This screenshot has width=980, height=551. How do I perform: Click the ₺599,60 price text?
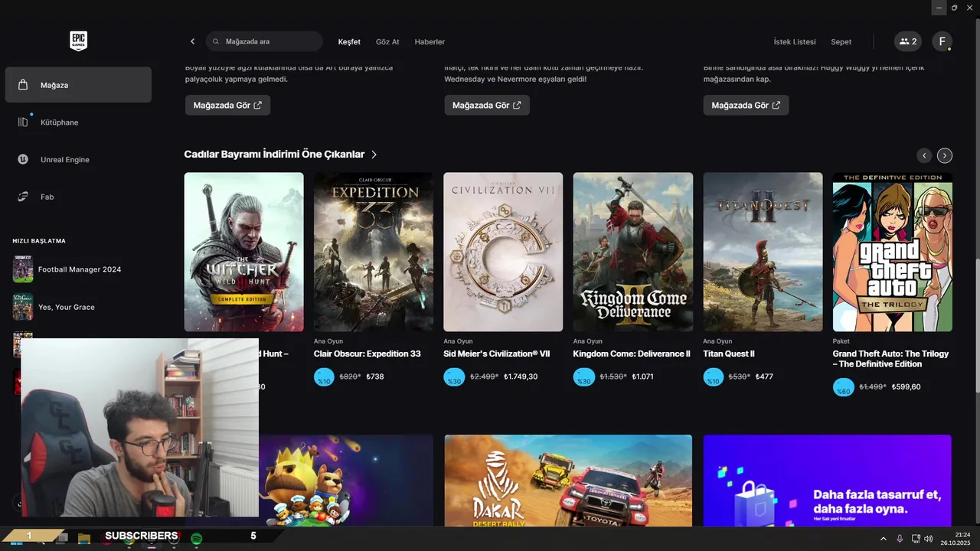pyautogui.click(x=907, y=386)
